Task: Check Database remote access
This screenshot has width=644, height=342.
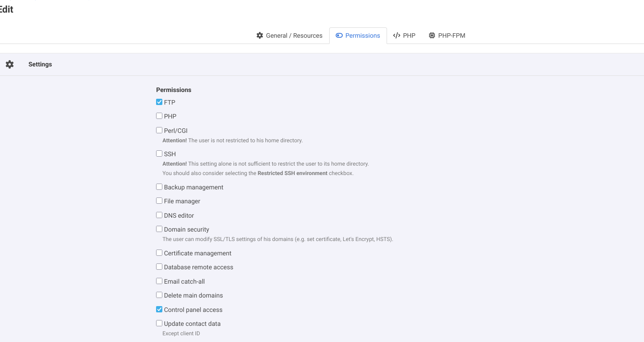Action: (159, 267)
